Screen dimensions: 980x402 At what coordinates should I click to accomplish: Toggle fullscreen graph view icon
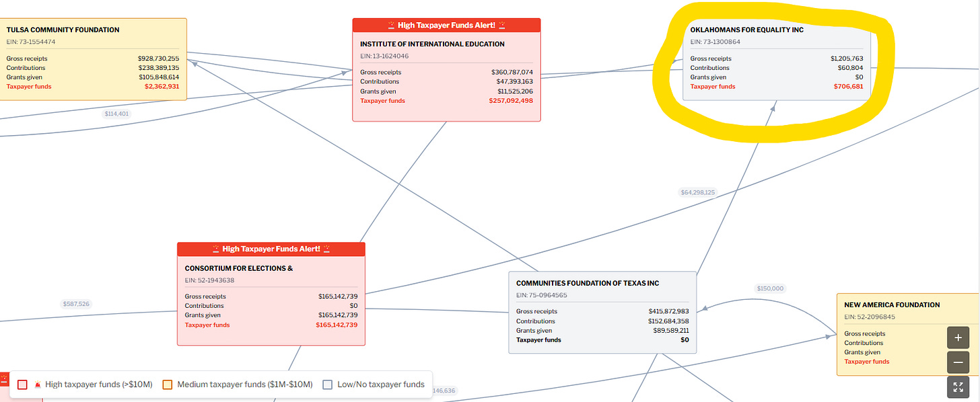[x=958, y=387]
